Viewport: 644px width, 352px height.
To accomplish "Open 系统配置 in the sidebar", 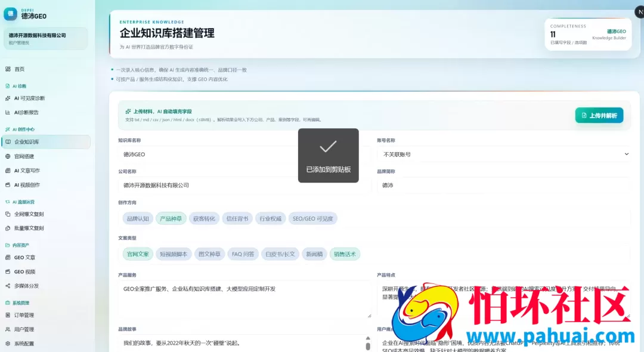I will tap(45, 344).
